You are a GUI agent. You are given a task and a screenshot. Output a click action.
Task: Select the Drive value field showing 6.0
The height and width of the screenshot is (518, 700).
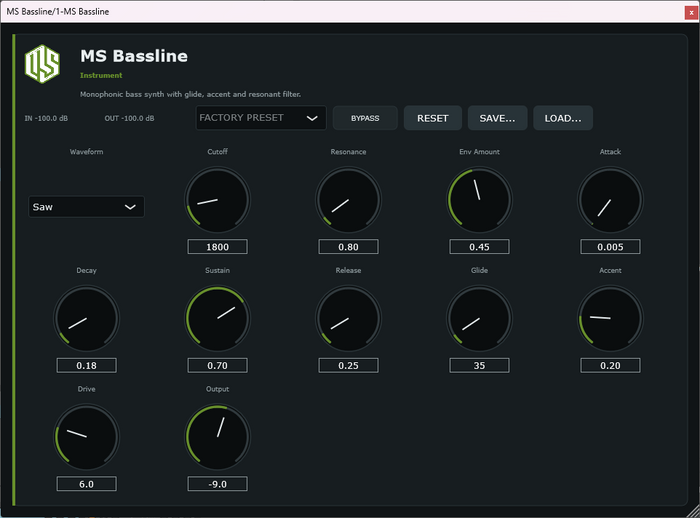tap(86, 484)
